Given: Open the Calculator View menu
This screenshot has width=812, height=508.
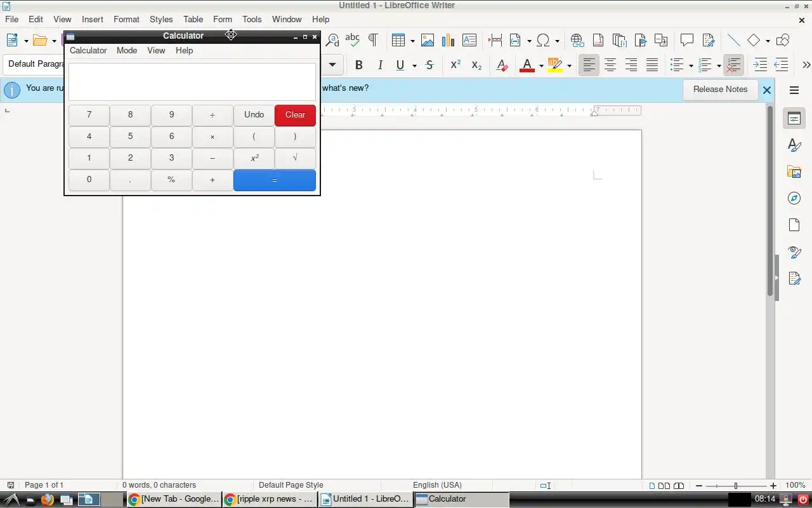Looking at the screenshot, I should tap(156, 50).
